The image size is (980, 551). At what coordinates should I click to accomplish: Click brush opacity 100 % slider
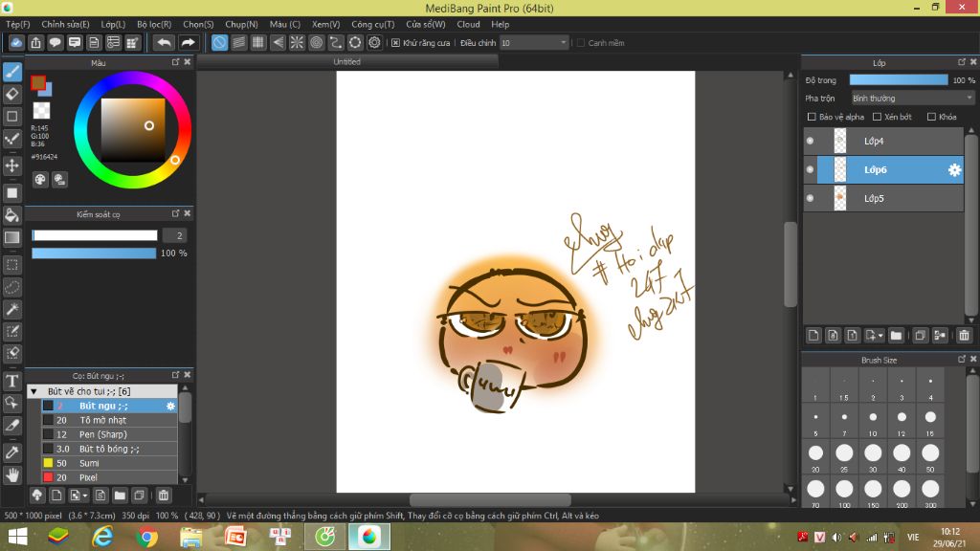[x=94, y=253]
